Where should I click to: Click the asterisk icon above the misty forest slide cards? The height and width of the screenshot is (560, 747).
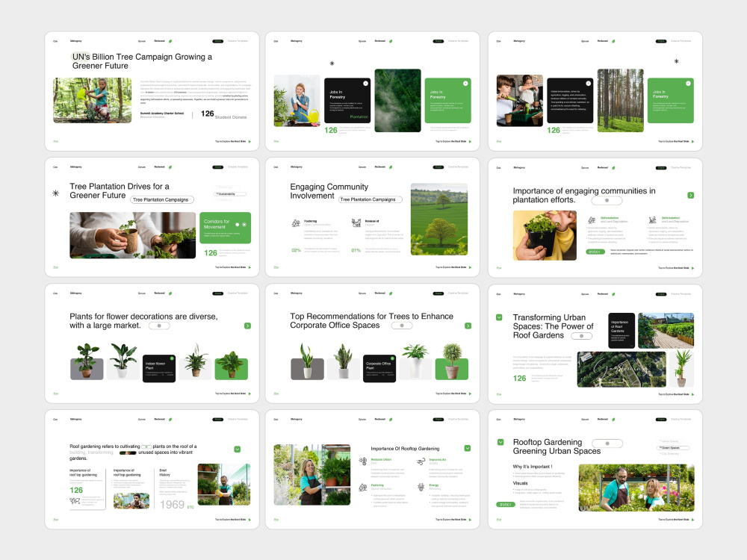tap(332, 63)
